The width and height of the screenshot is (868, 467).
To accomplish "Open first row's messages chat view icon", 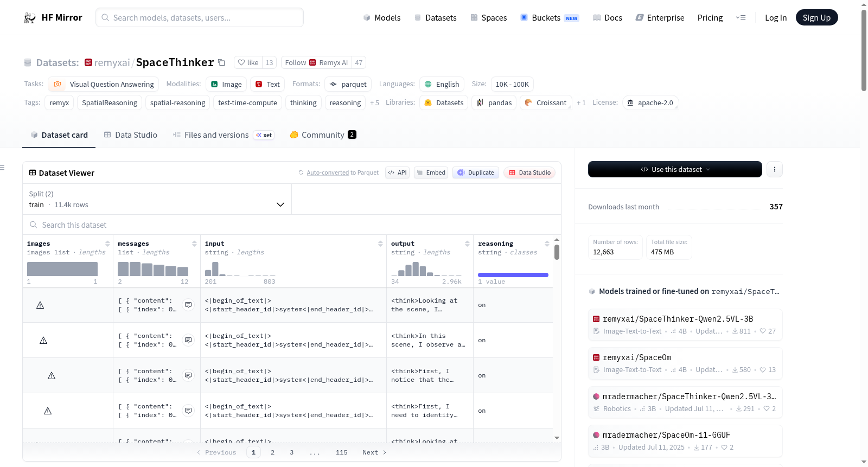I will pyautogui.click(x=188, y=305).
